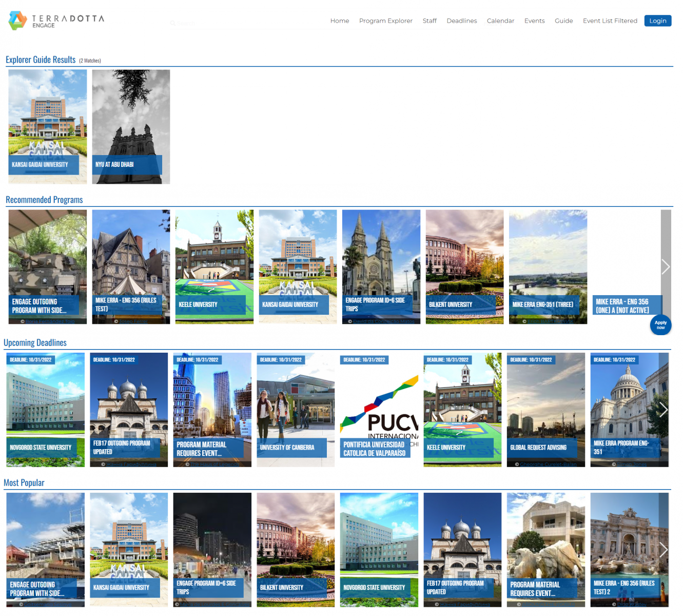Open Bilkent University in Recommended Programs
The image size is (683, 616).
coord(464,267)
